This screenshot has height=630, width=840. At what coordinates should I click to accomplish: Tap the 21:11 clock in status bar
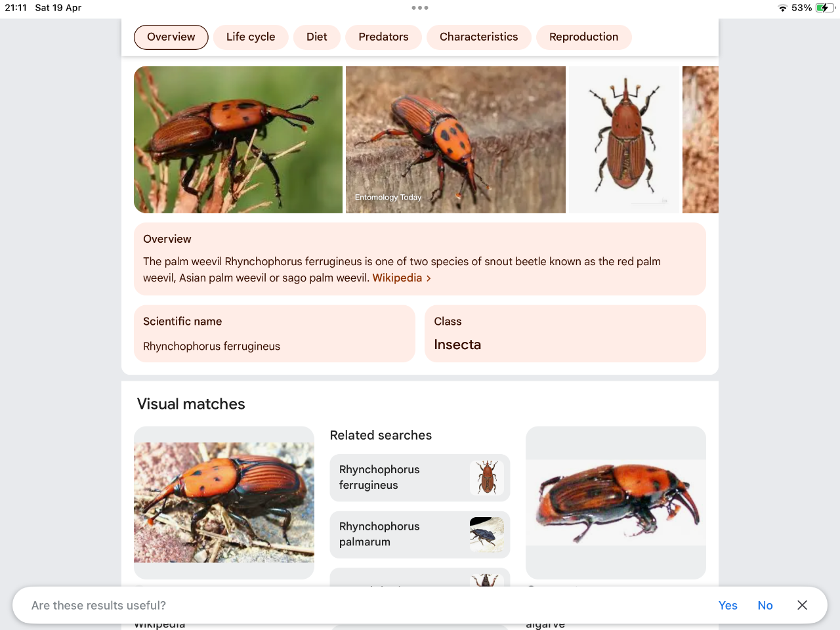point(16,8)
